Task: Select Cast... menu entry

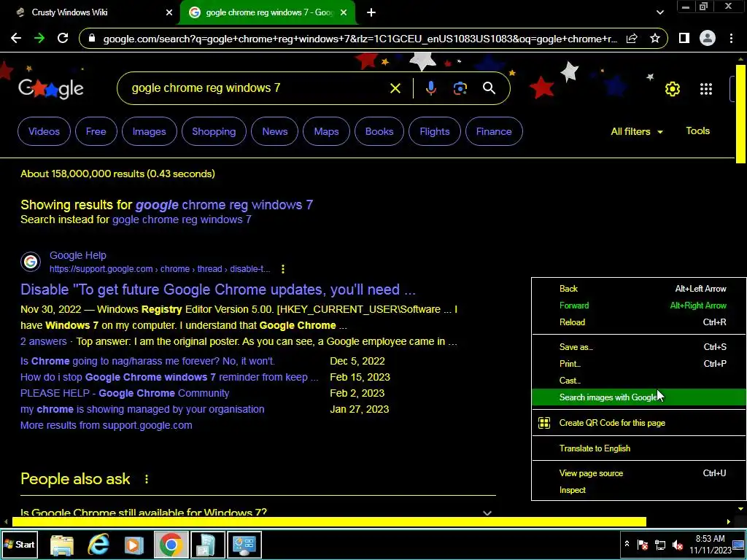Action: click(x=639, y=381)
